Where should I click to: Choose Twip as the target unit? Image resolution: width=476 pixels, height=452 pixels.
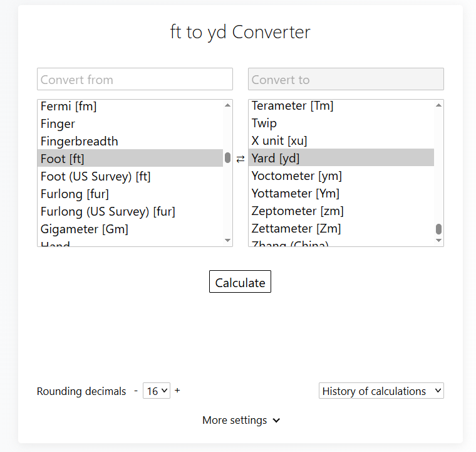click(x=264, y=124)
